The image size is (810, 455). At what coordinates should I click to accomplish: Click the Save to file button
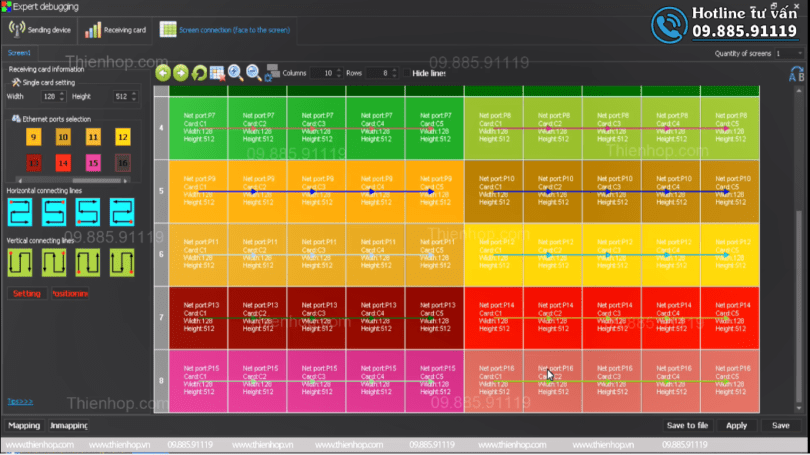click(687, 425)
